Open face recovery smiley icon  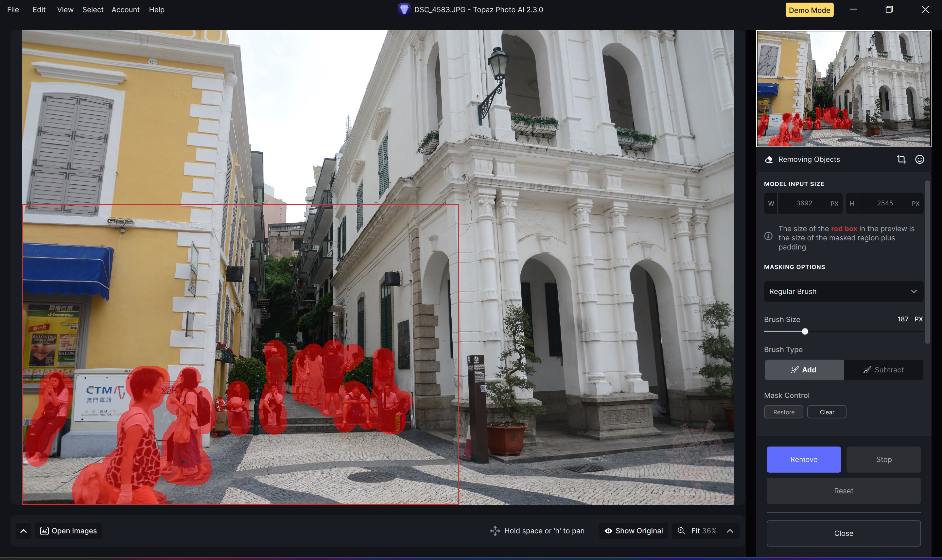[x=919, y=159]
